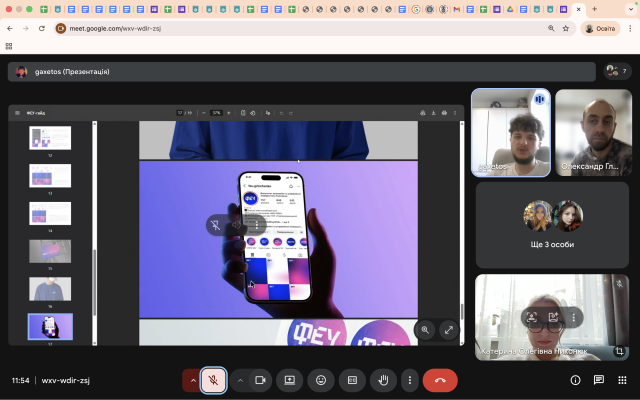Open the in-call chat panel
The image size is (640, 400).
[x=599, y=380]
